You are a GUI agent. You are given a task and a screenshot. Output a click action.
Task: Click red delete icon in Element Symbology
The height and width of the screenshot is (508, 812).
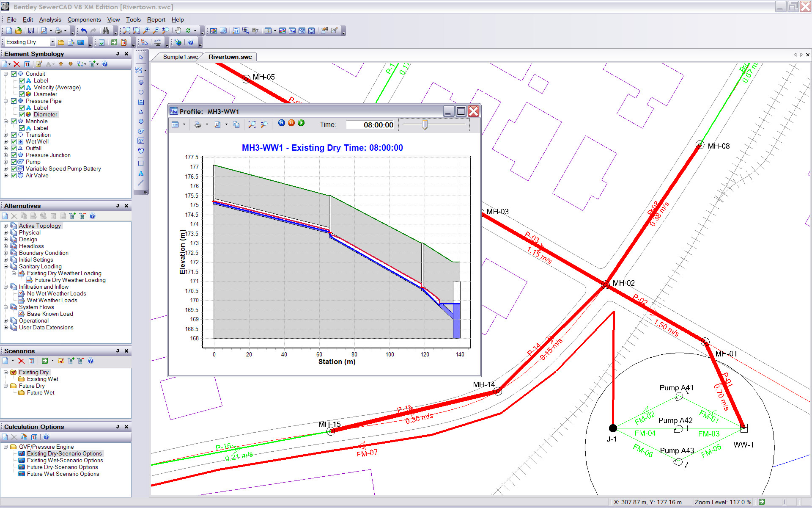pyautogui.click(x=16, y=64)
